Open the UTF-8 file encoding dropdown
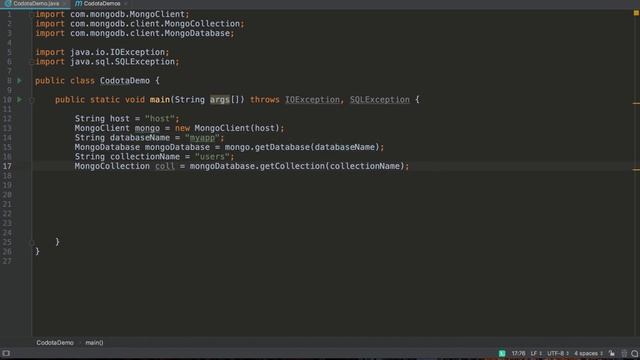Viewport: 640px width, 360px height. pyautogui.click(x=558, y=353)
